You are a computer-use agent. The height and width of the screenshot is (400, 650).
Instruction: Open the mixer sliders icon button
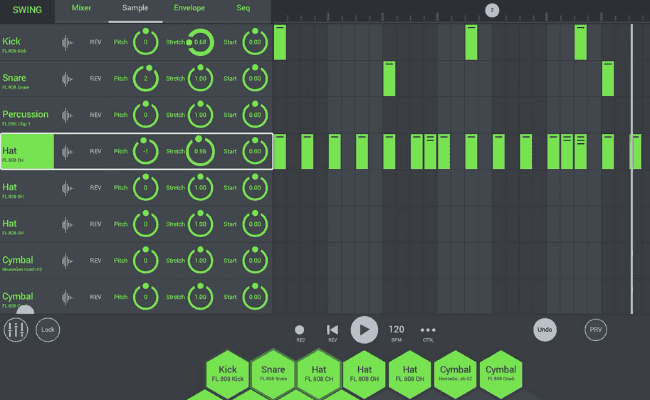(16, 330)
